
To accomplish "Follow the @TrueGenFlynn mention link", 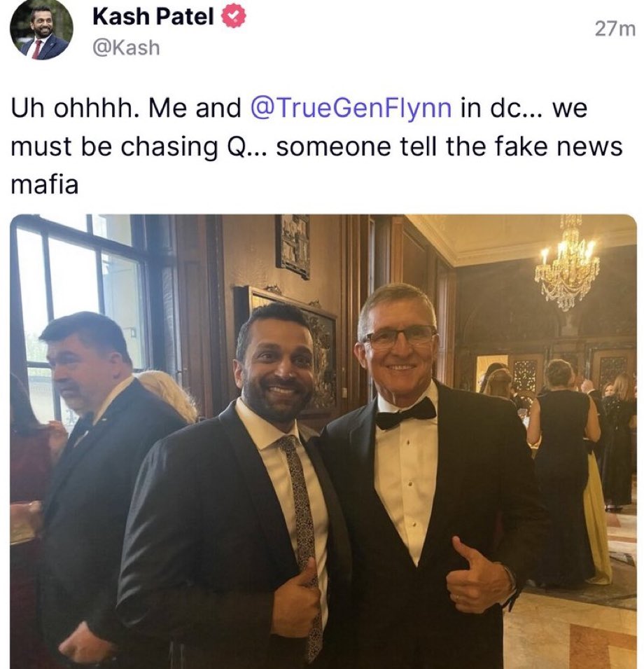I will [x=351, y=108].
